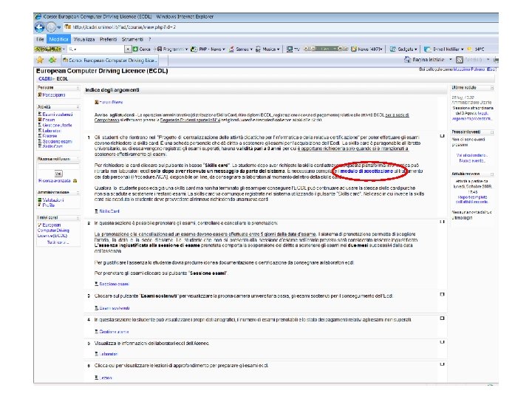
Task: Open Risorse in the Attività block
Action: [x=50, y=136]
